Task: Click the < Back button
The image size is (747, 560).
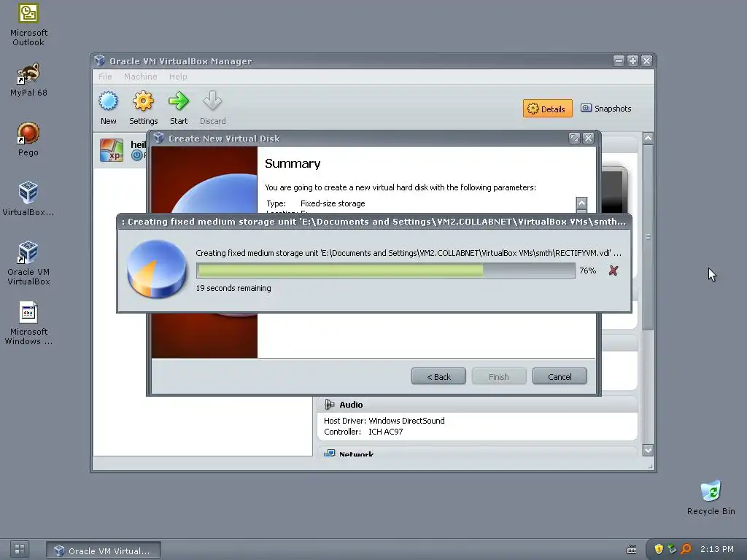Action: coord(438,377)
